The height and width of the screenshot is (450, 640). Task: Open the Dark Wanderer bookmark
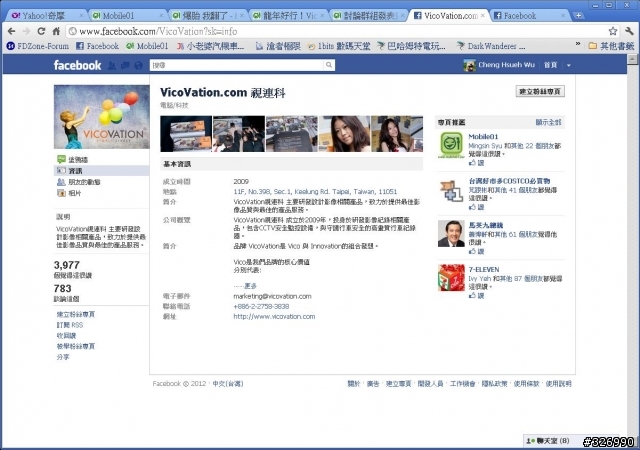pos(491,46)
